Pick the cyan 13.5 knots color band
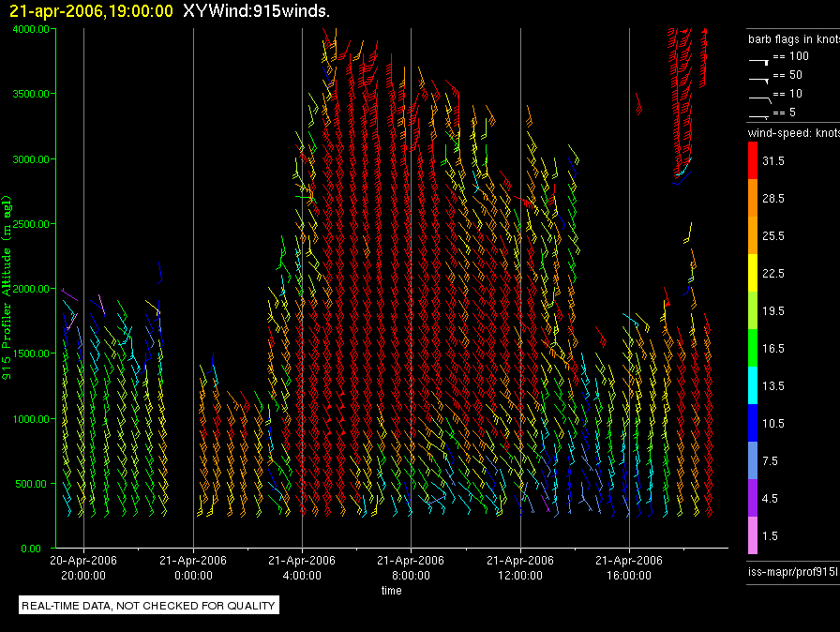 pyautogui.click(x=752, y=385)
